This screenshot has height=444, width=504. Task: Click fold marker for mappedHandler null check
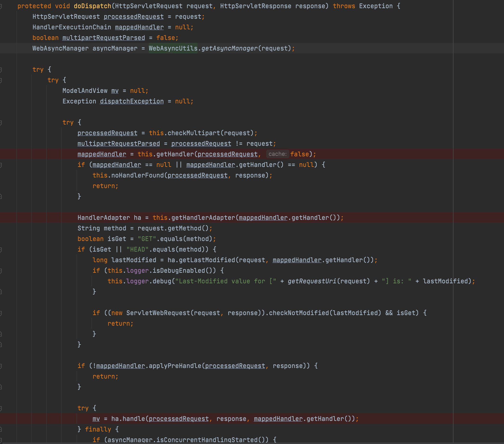pos(1,165)
